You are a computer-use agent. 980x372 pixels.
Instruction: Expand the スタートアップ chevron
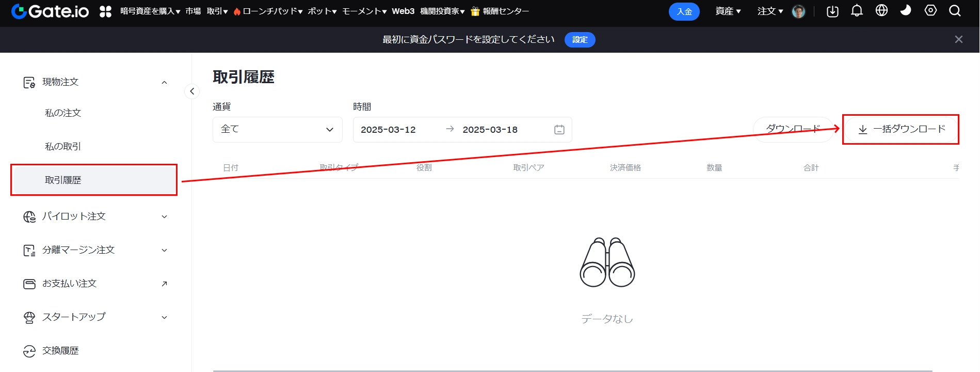pyautogui.click(x=164, y=317)
